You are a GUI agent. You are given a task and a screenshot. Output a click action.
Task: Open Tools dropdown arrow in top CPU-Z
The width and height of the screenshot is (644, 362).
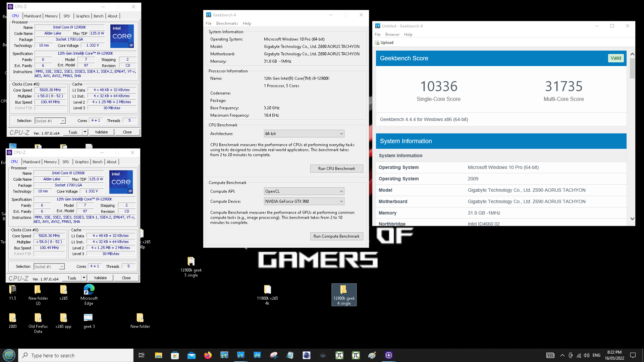pos(85,132)
